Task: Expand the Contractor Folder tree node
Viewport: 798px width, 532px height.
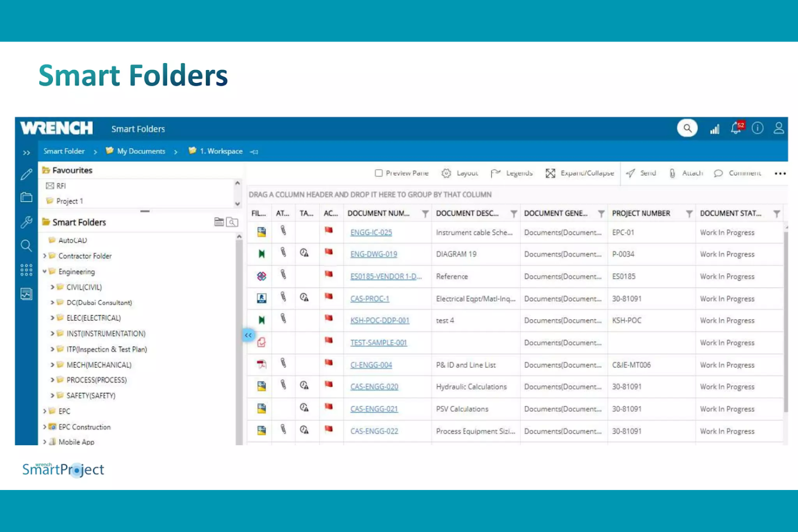Action: point(45,256)
